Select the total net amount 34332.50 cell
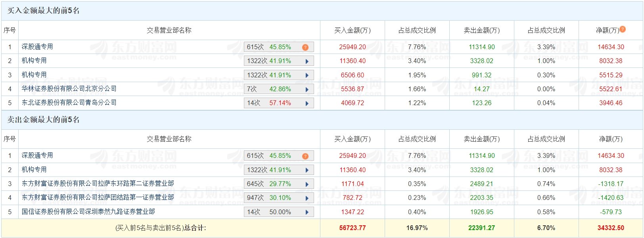The height and width of the screenshot is (238, 644). point(611,228)
